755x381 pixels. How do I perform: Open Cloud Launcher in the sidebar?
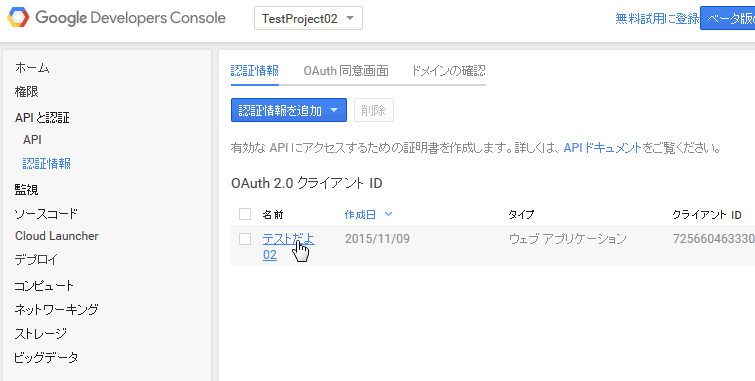click(57, 236)
